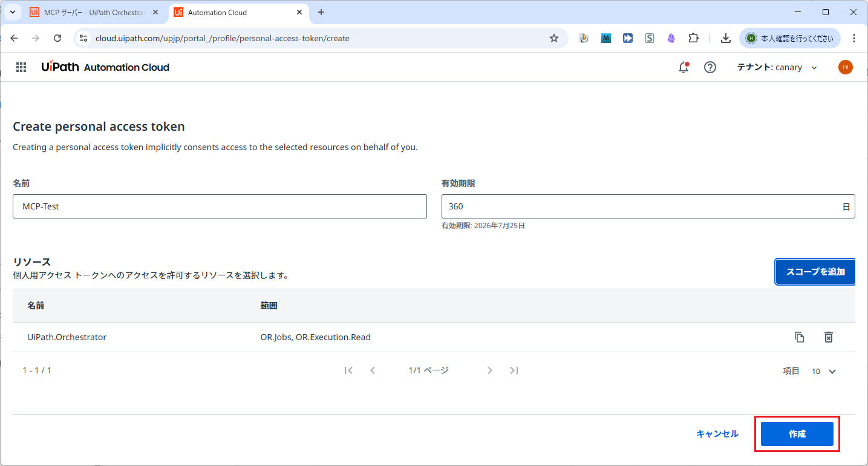868x466 pixels.
Task: Click the 範囲 column header
Action: coord(269,306)
